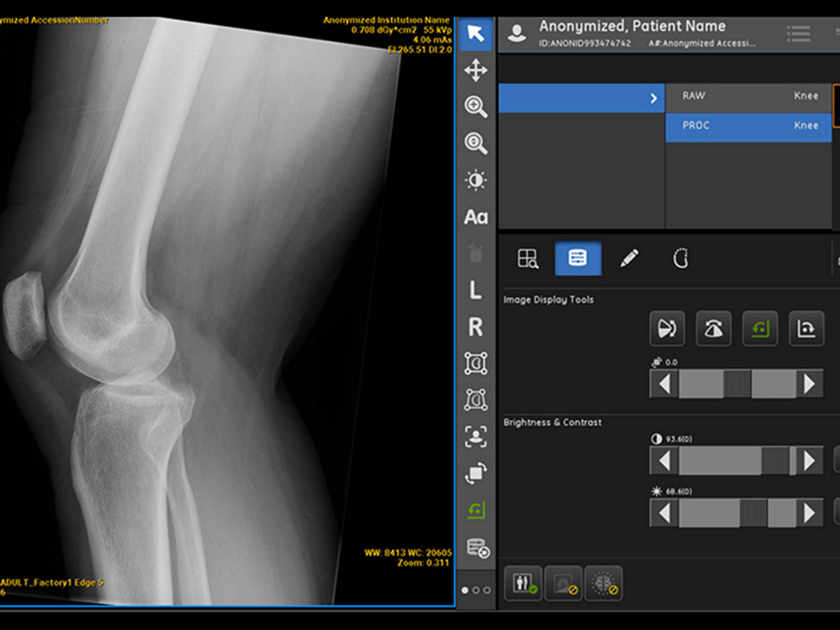Open the patient list hamburger menu
Image resolution: width=840 pixels, height=630 pixels.
point(798,33)
